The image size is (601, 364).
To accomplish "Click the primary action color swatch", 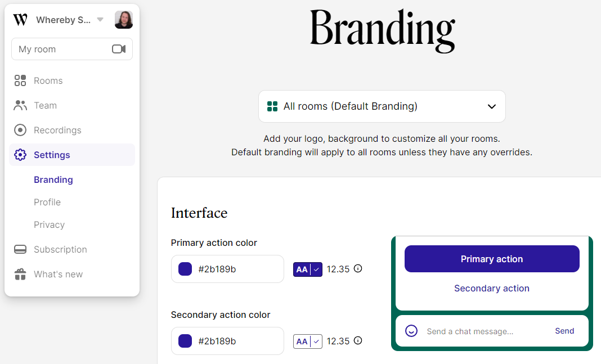I will pos(185,269).
